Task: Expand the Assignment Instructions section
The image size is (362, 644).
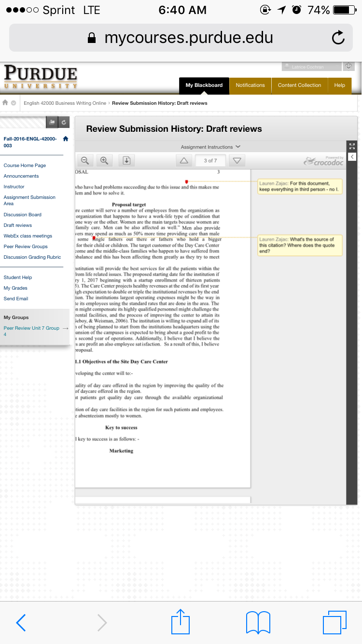Action: [x=210, y=147]
